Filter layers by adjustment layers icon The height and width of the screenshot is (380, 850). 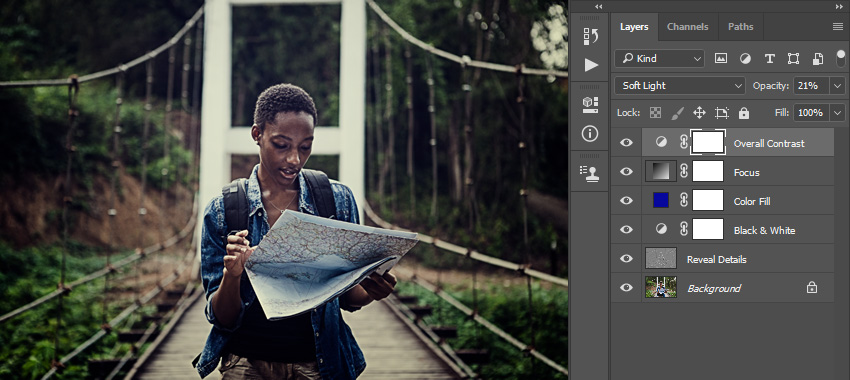point(745,59)
